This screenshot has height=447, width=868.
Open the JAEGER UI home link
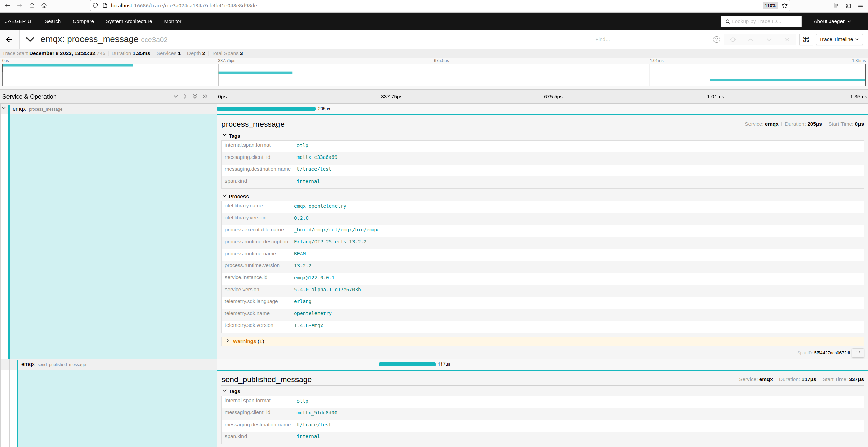(x=19, y=21)
